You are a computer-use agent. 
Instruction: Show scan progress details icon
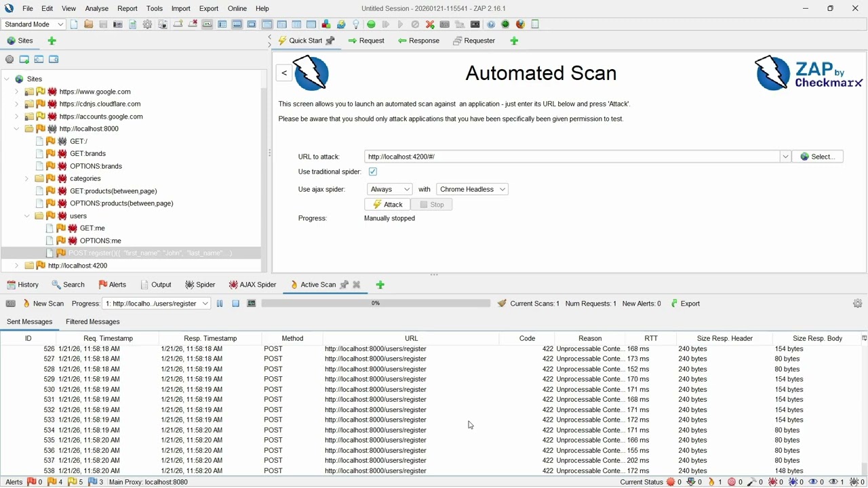point(251,304)
